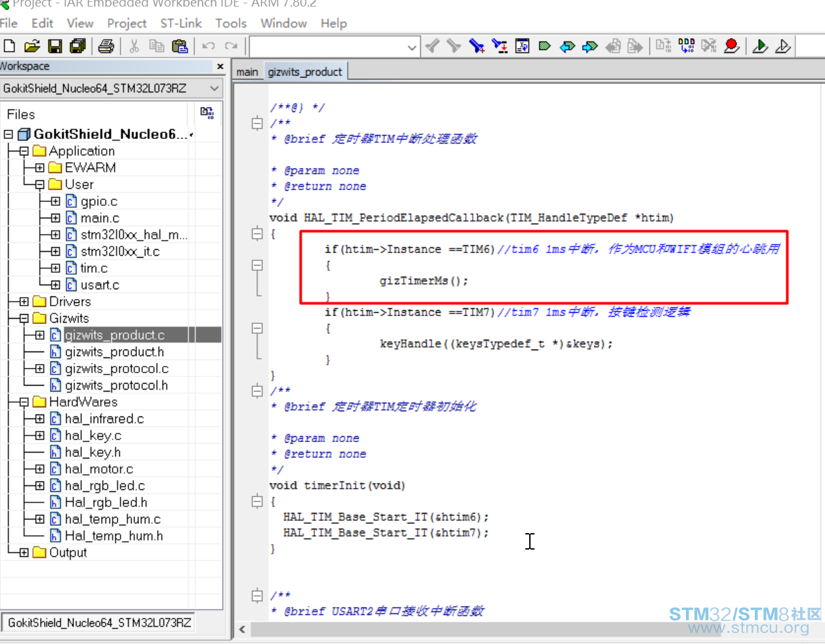The image size is (825, 644).
Task: Collapse the fold marker beside timerInit's opening brace
Action: pyautogui.click(x=257, y=502)
